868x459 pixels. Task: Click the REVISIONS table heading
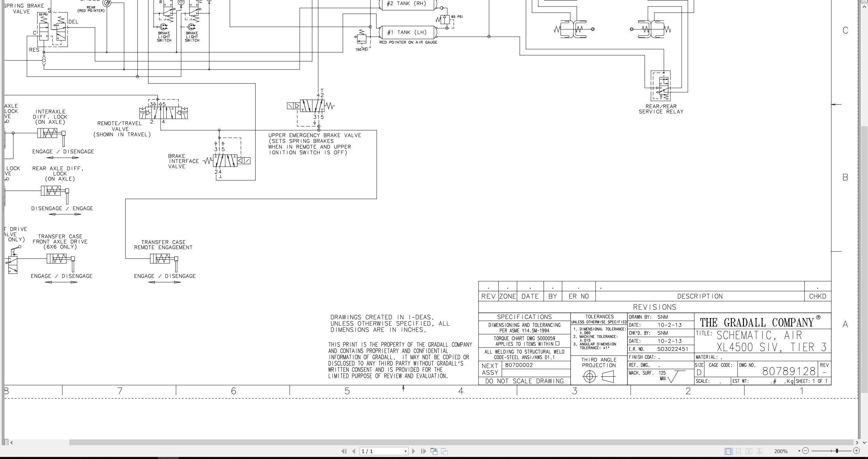coord(654,307)
